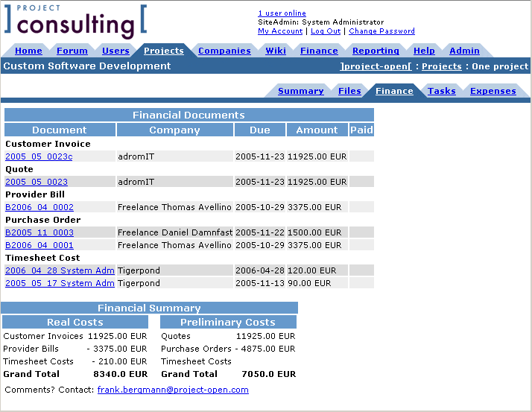Screen dimensions: 532x412
Task: Click the '1 user online' link
Action: pos(282,13)
